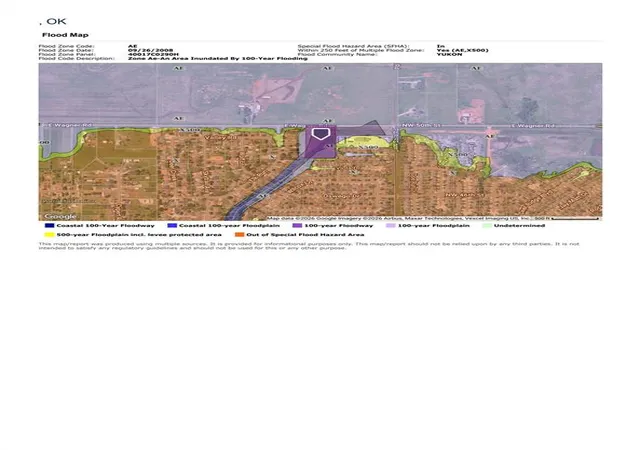Click the white property boundary marker on map
The width and height of the screenshot is (640, 450).
pos(320,134)
